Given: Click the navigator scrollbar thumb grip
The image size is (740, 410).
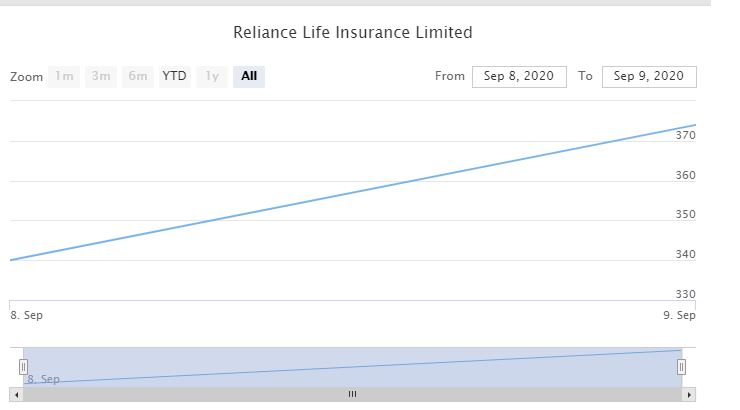Looking at the screenshot, I should tap(353, 394).
